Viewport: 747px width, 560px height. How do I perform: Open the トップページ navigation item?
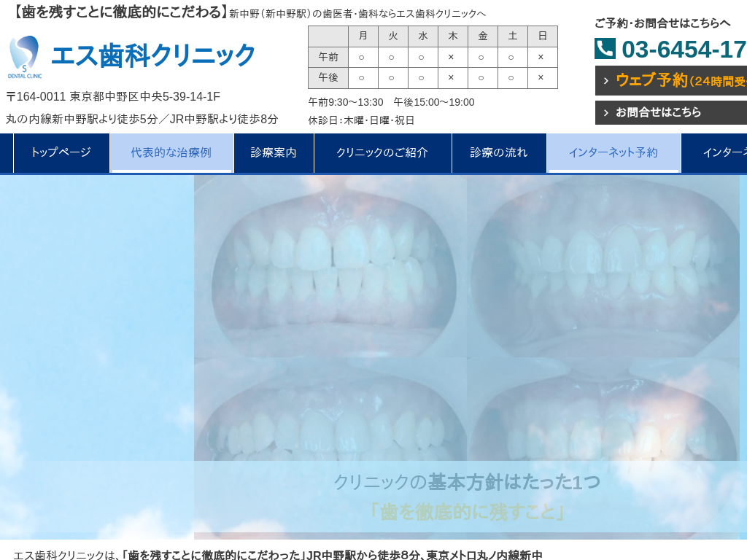pyautogui.click(x=61, y=152)
